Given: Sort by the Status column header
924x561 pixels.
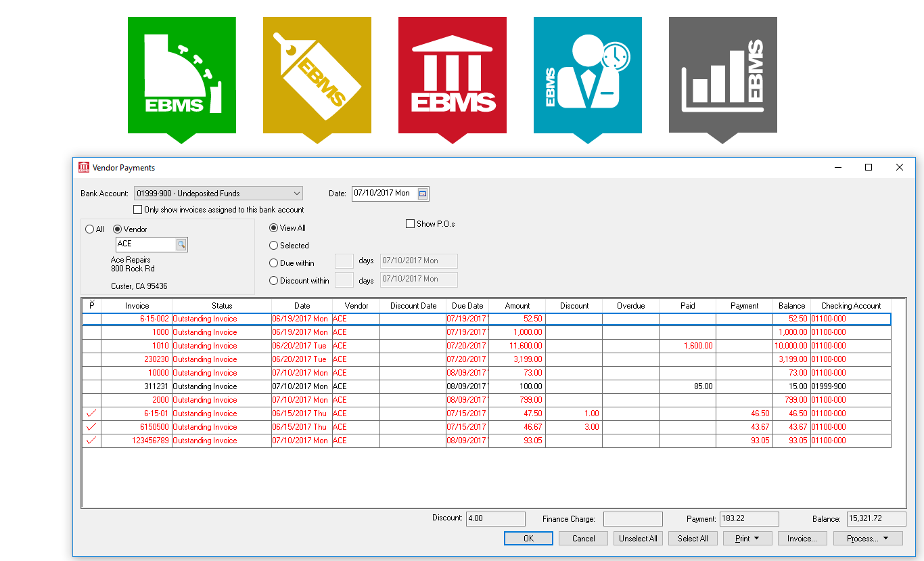Looking at the screenshot, I should point(222,306).
